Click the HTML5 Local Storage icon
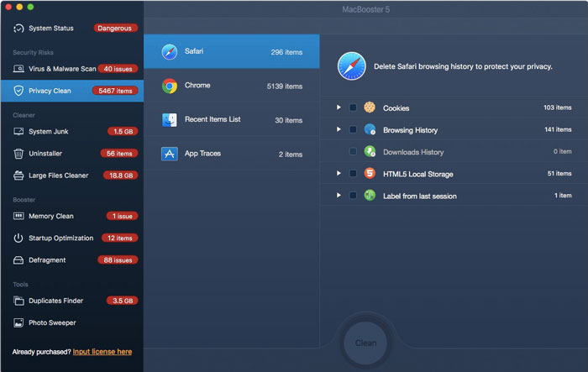Image resolution: width=588 pixels, height=372 pixels. (x=370, y=173)
